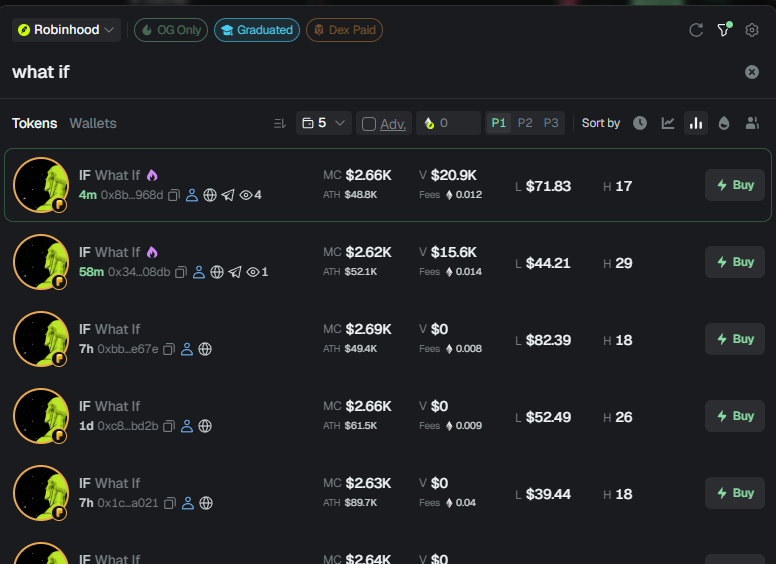Open the wallet count 5 dropdown
This screenshot has width=776, height=564.
(x=324, y=123)
